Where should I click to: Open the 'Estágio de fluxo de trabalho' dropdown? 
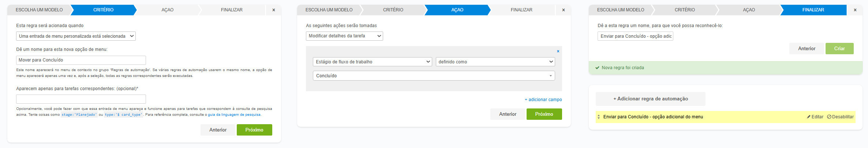coord(373,62)
